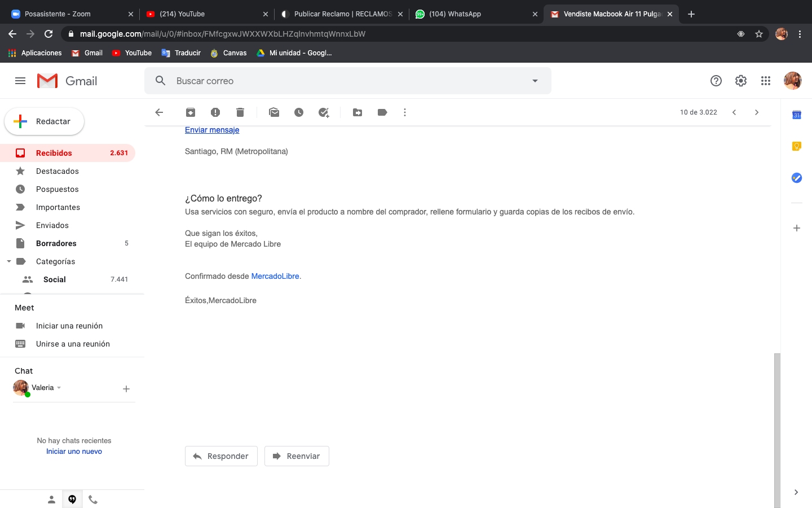The image size is (812, 508).
Task: Open Gmail support help icon
Action: [716, 81]
